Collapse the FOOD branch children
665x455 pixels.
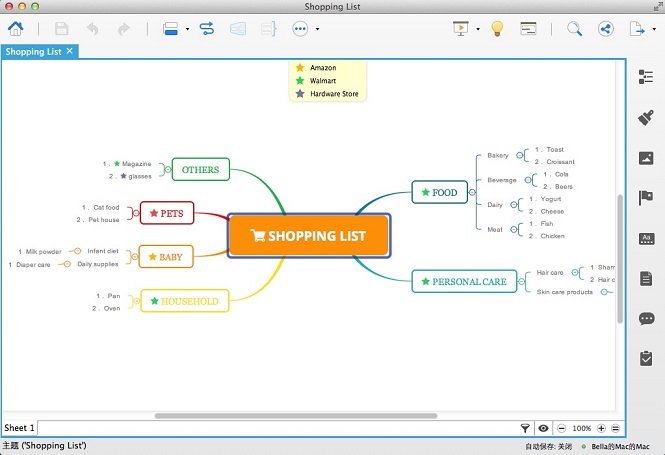coord(474,192)
